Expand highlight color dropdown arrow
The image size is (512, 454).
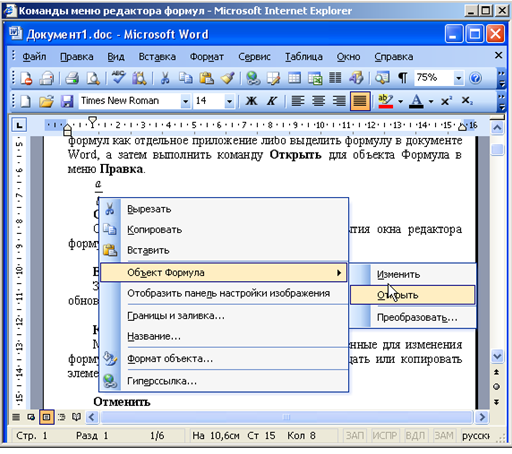(x=401, y=101)
